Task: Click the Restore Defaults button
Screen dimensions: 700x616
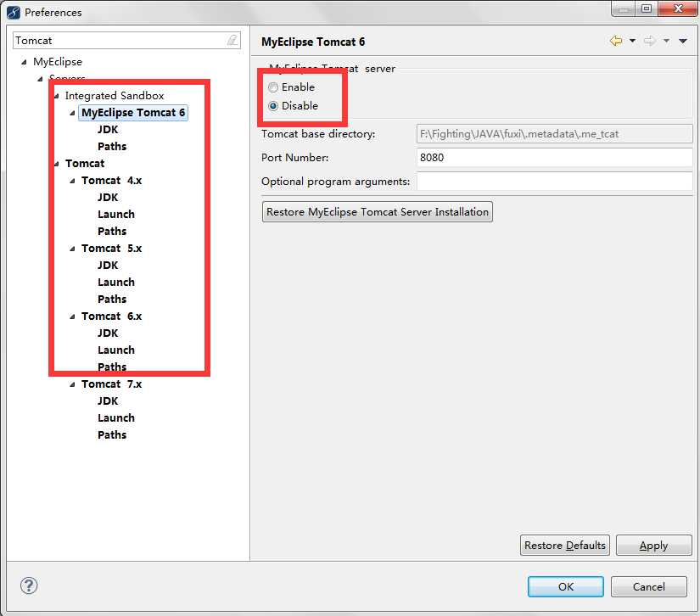Action: (x=565, y=545)
